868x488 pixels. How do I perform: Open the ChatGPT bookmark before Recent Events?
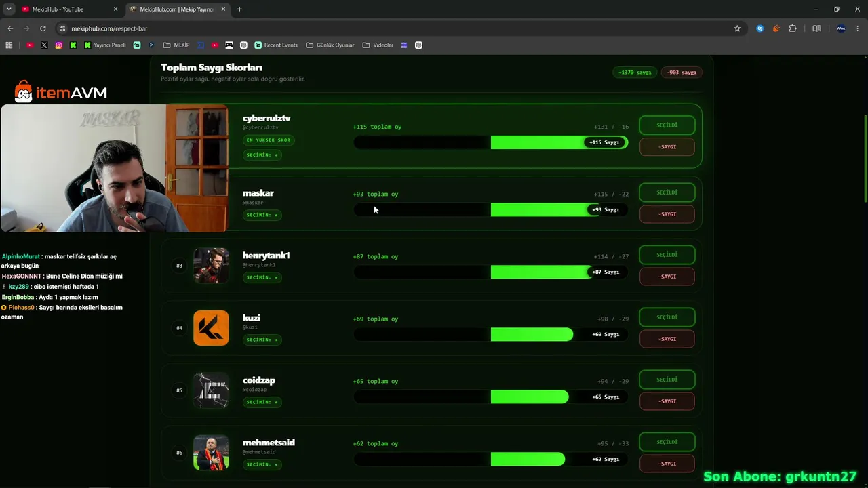click(243, 45)
